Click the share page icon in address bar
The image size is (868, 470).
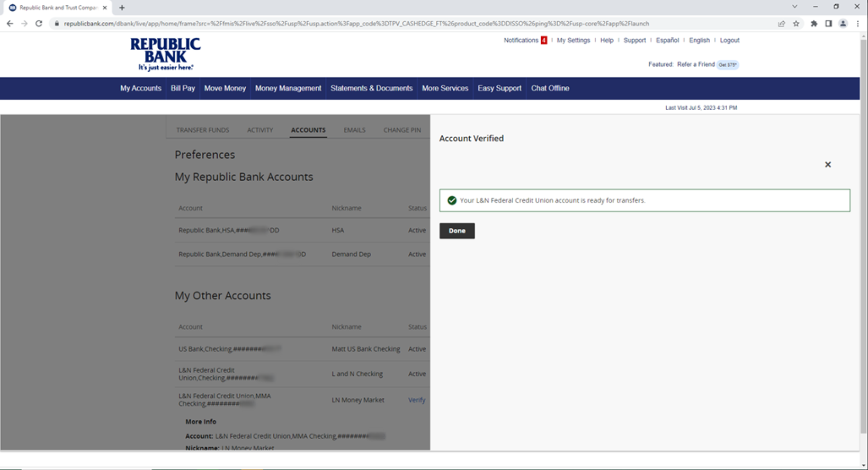point(782,23)
